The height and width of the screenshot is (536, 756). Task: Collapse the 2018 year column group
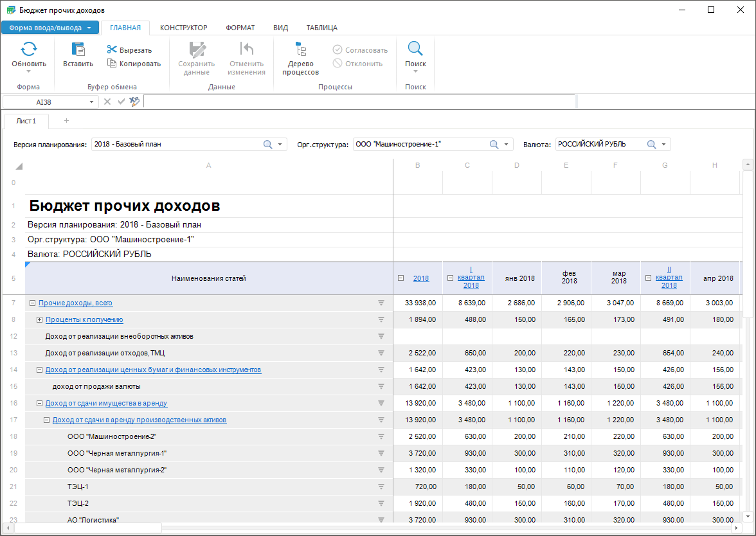coord(401,278)
